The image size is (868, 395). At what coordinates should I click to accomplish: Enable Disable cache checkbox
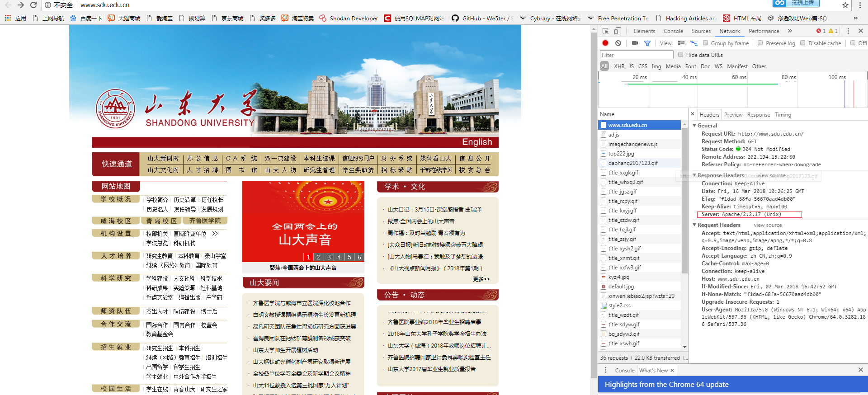[x=802, y=43]
